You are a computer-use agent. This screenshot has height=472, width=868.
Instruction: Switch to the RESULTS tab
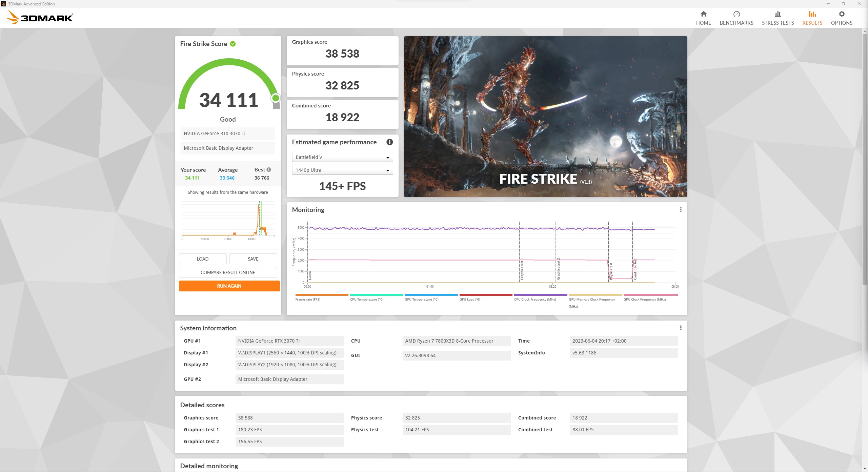click(812, 17)
